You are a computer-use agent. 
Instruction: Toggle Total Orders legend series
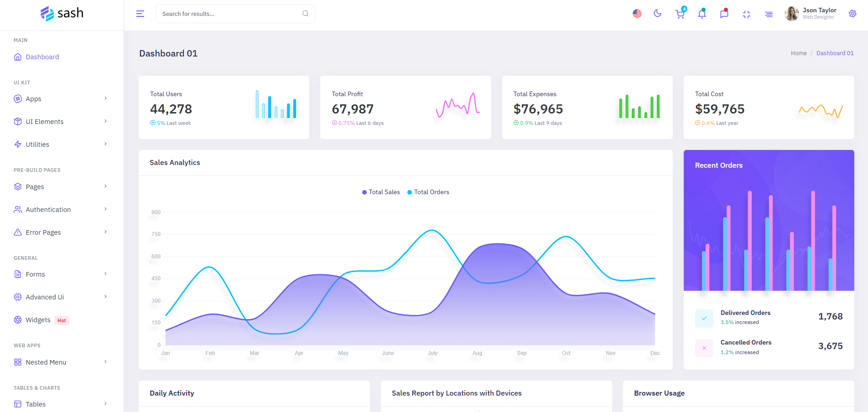(x=428, y=192)
